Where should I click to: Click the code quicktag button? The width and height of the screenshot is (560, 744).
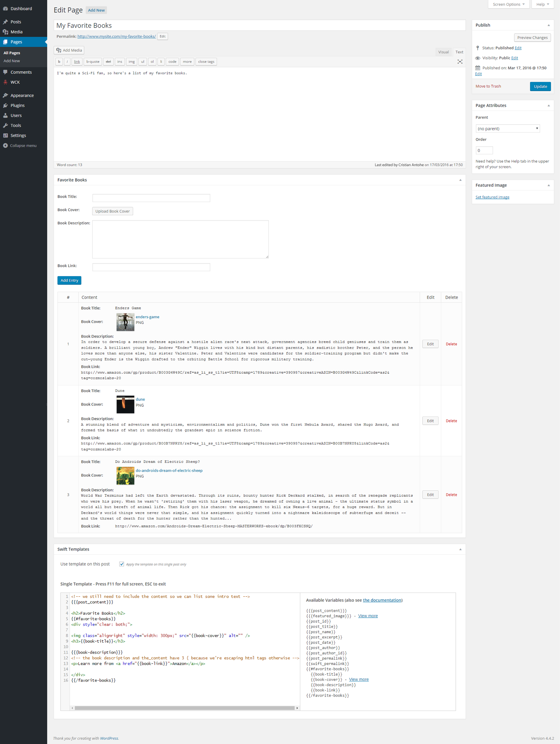click(172, 62)
